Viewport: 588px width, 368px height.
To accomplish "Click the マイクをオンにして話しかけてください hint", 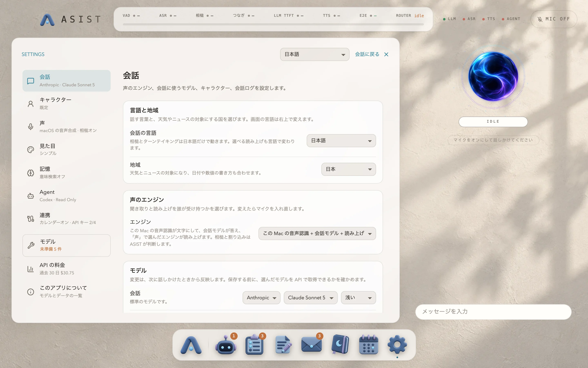I will coord(493,140).
